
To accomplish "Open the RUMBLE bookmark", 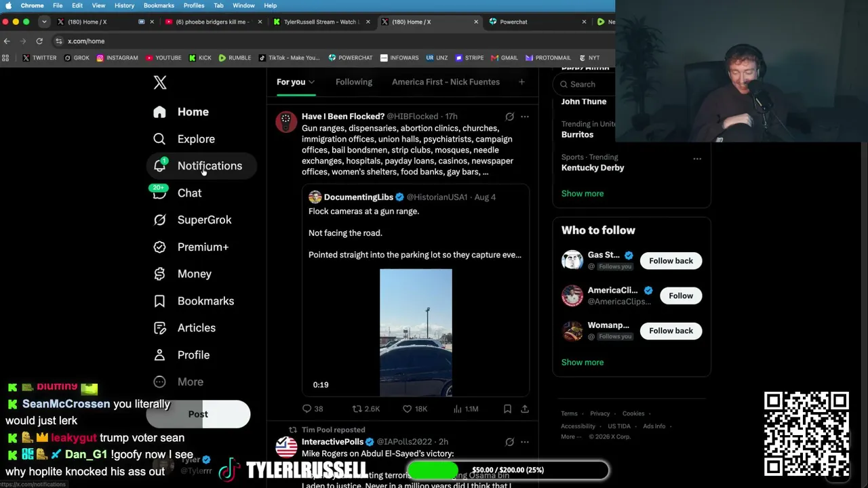I will click(x=235, y=58).
